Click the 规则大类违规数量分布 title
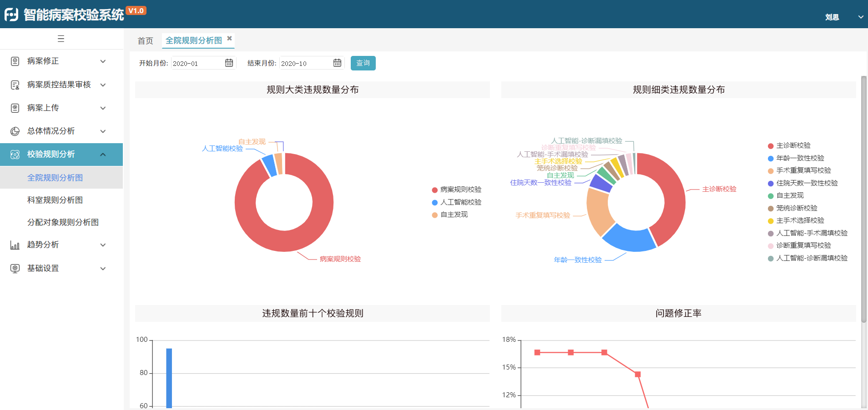Screen dimensions: 868x410 313,90
